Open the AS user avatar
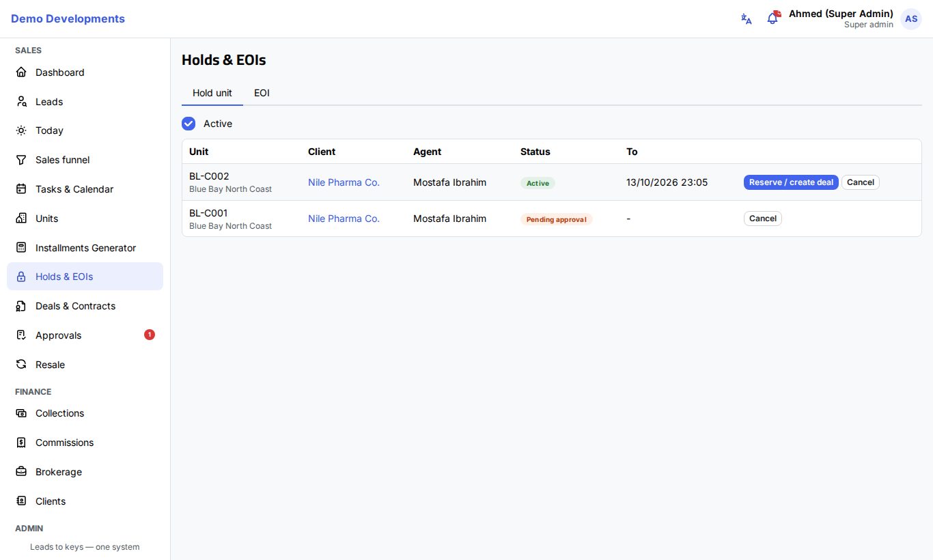Screen dimensions: 933x560 pyautogui.click(x=911, y=19)
